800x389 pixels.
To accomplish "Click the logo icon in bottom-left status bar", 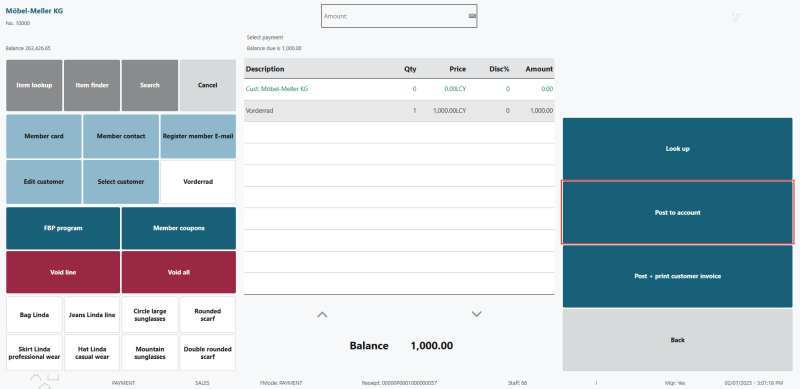I will [x=45, y=381].
